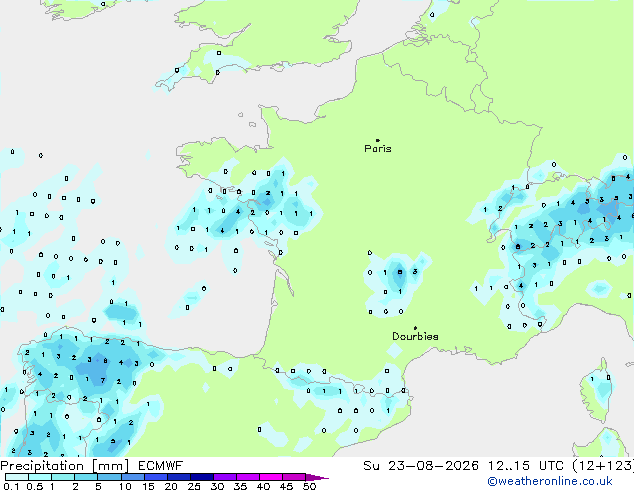Open the weatheronline.co.uk copyright link
Viewport: 634px width, 490px height.
[x=550, y=481]
